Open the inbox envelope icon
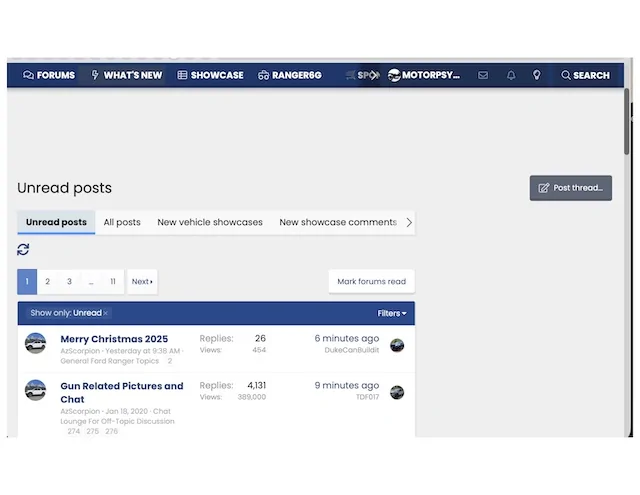This screenshot has height=495, width=640. click(x=483, y=75)
